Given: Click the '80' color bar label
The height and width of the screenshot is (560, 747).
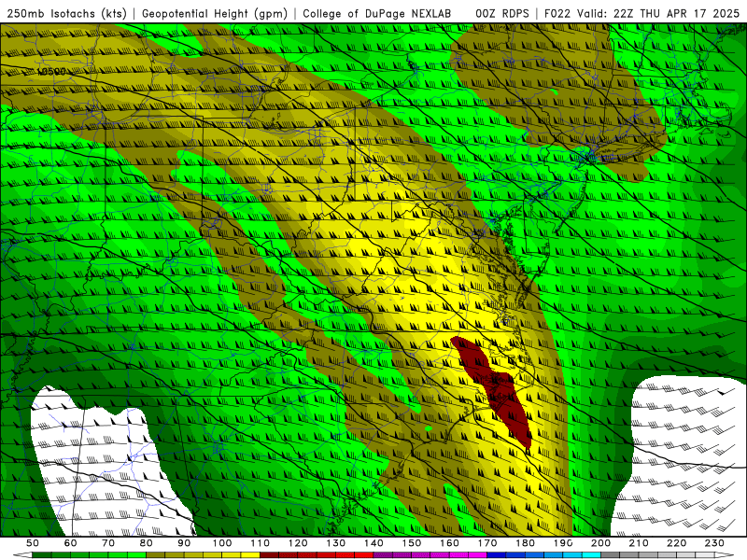Looking at the screenshot, I should 147,543.
